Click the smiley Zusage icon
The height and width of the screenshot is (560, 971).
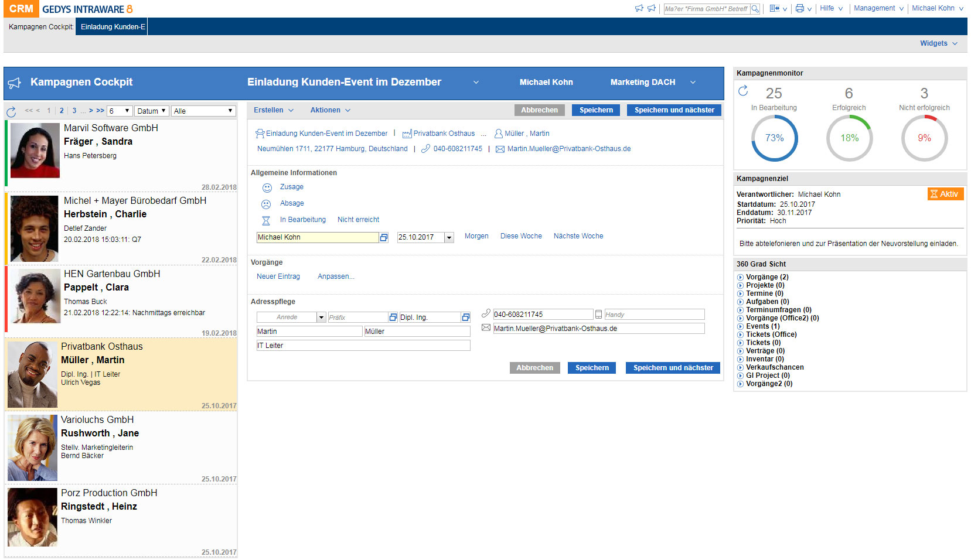267,188
